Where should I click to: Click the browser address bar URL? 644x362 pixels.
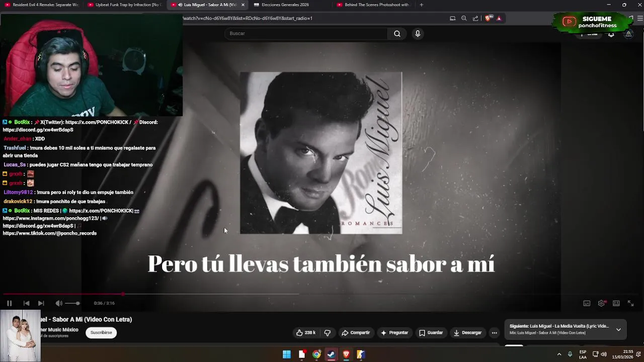pos(248,18)
